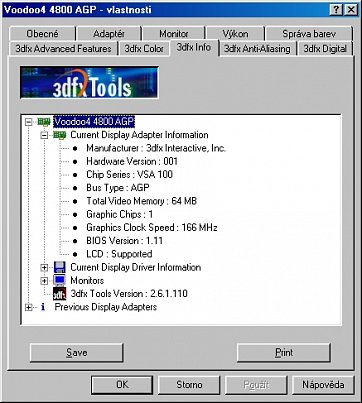Cancel with the Storno button
Image resolution: width=362 pixels, height=403 pixels.
(189, 385)
